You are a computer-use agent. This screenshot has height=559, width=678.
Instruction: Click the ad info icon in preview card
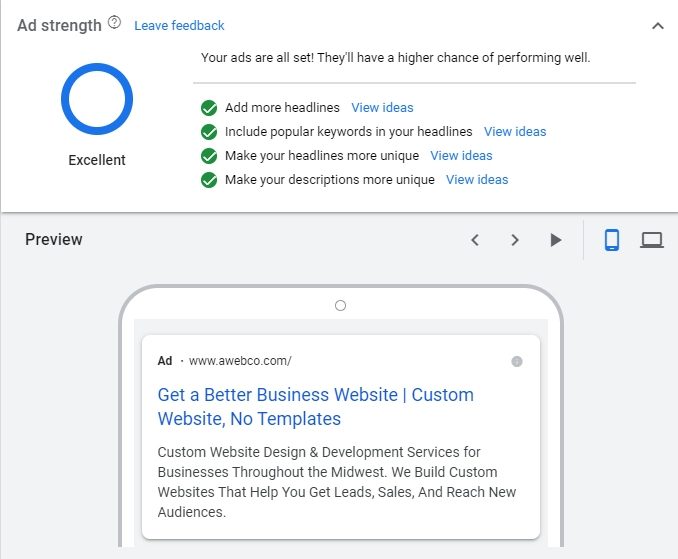(517, 361)
